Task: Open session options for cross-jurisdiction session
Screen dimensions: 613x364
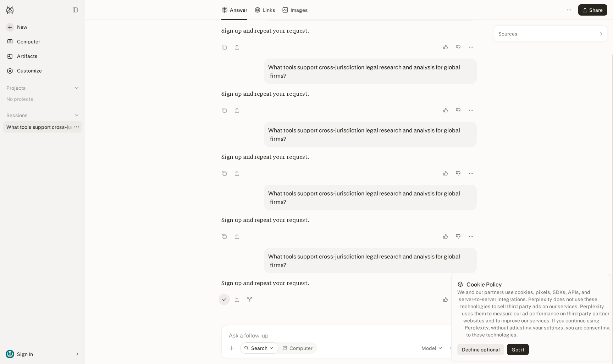Action: (x=77, y=127)
